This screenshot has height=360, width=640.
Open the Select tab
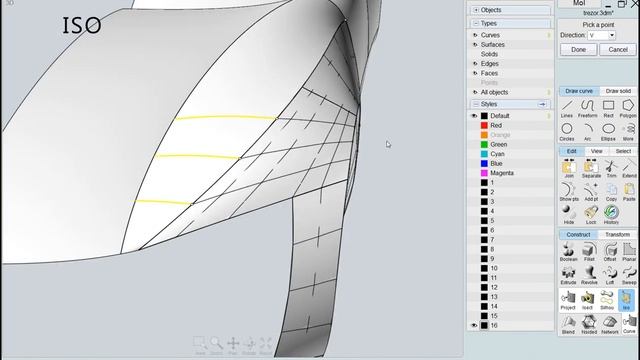[623, 151]
